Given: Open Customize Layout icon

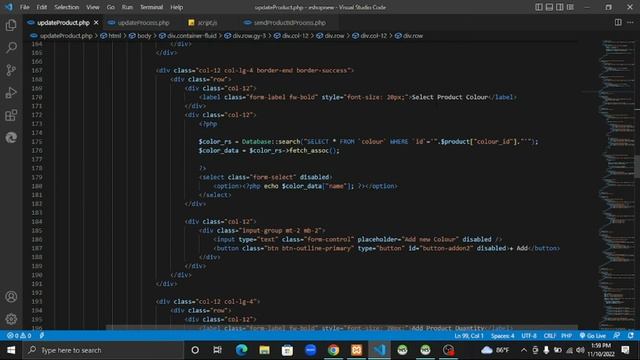Looking at the screenshot, I should tap(570, 7).
